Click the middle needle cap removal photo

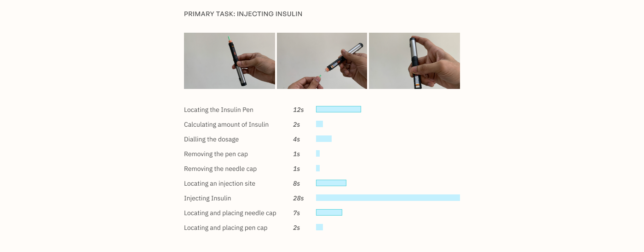322,61
